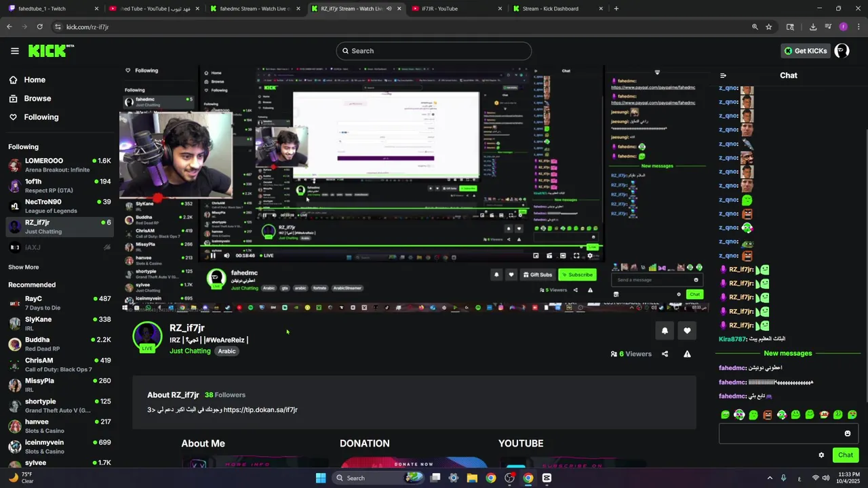Screen dimensions: 868x488
Task: Toggle notifications bell for RZ_if7jr
Action: pos(665,331)
